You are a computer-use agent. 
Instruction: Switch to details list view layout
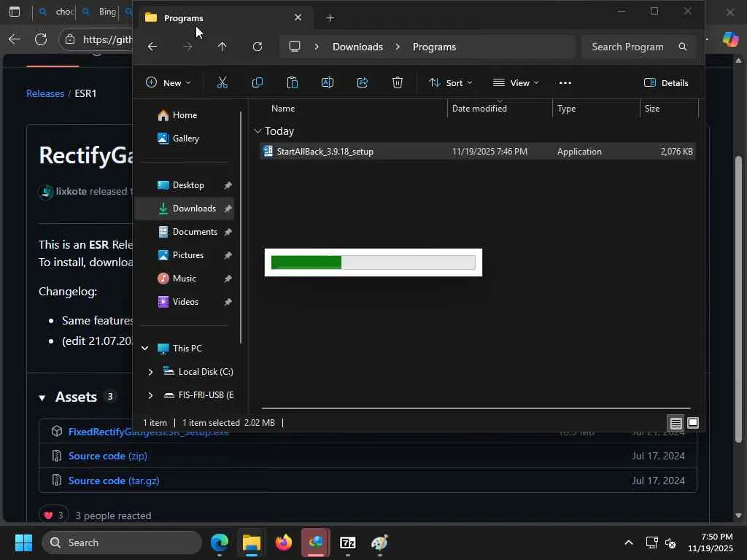[676, 423]
